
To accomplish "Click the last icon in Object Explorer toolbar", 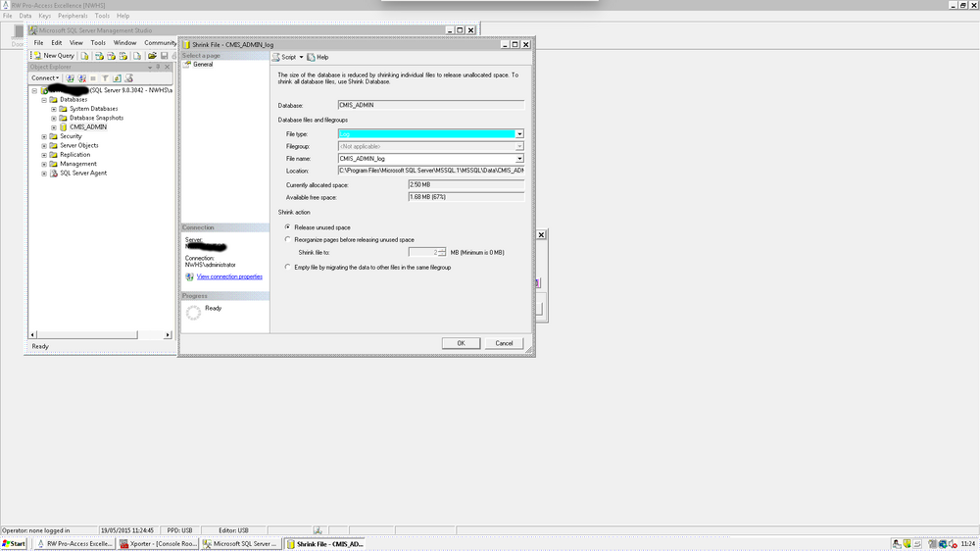I will click(128, 78).
